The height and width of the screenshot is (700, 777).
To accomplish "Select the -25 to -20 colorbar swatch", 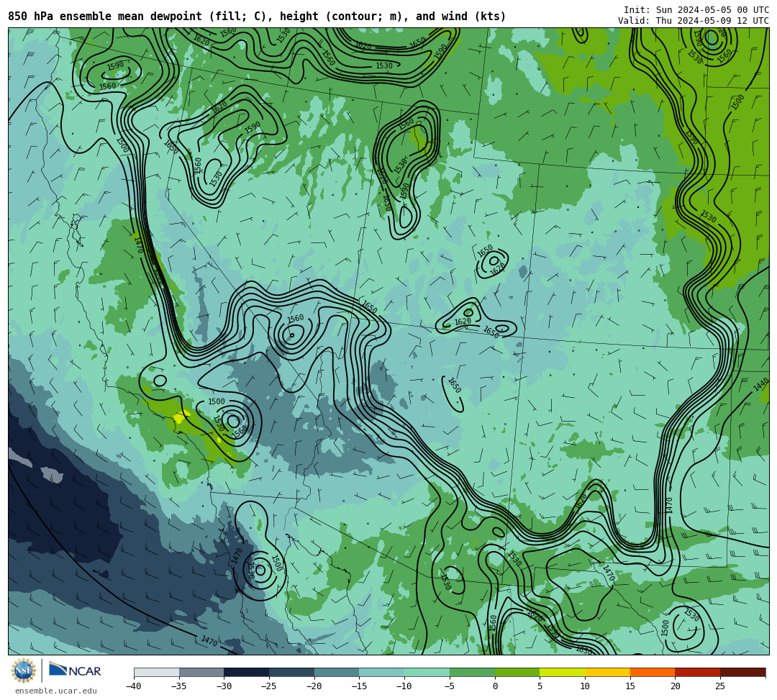I will click(292, 672).
